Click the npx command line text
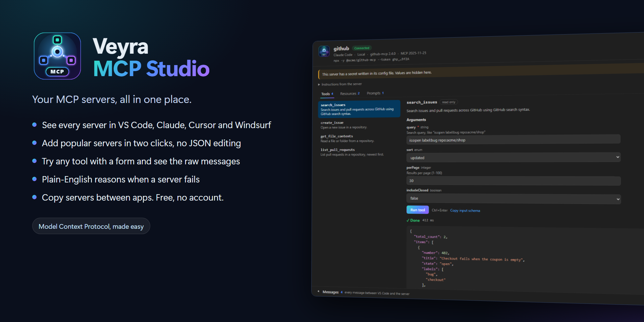The height and width of the screenshot is (322, 644). point(371,60)
